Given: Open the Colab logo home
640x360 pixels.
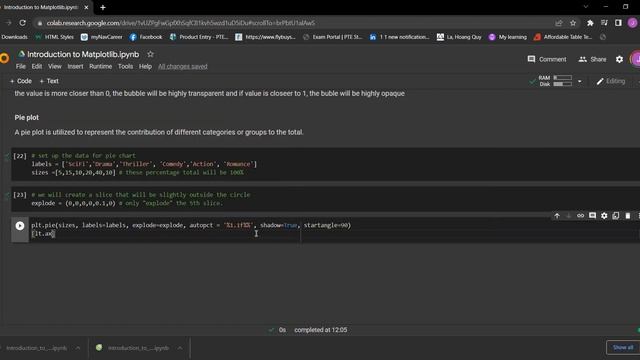Looking at the screenshot, I should pyautogui.click(x=4, y=58).
